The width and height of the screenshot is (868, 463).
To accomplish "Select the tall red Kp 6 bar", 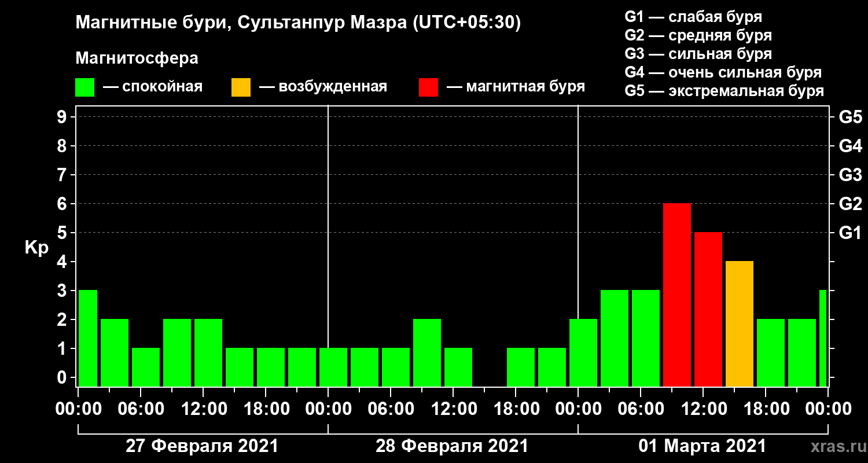I will click(x=677, y=295).
